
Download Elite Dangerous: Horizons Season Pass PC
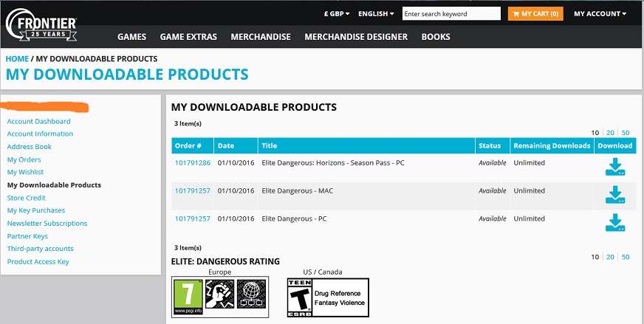pyautogui.click(x=615, y=167)
